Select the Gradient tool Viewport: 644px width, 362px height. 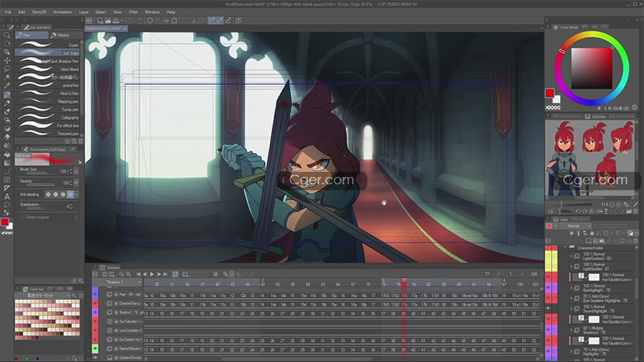(x=7, y=163)
